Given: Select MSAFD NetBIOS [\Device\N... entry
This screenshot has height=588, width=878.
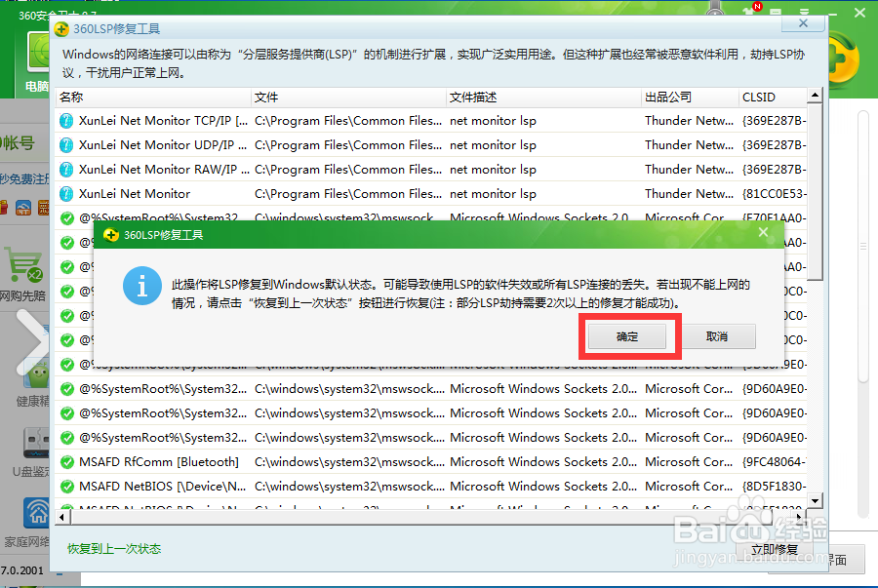Looking at the screenshot, I should (x=431, y=487).
